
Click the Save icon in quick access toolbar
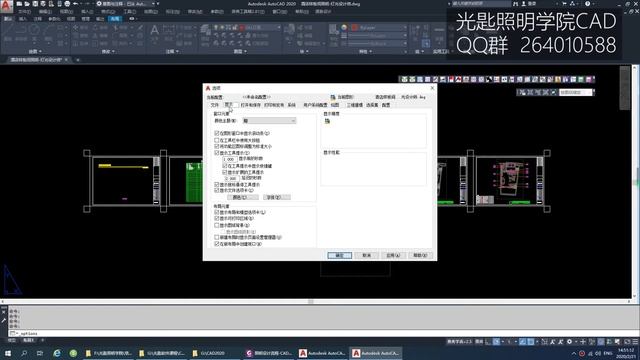[x=35, y=4]
